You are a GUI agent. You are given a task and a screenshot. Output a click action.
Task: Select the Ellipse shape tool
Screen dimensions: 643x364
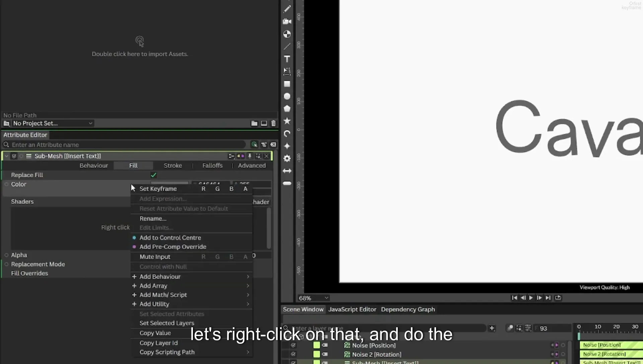coord(287,96)
